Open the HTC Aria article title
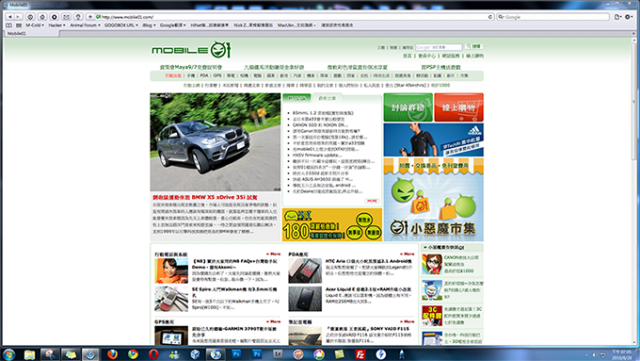The image size is (640, 361). (x=369, y=261)
